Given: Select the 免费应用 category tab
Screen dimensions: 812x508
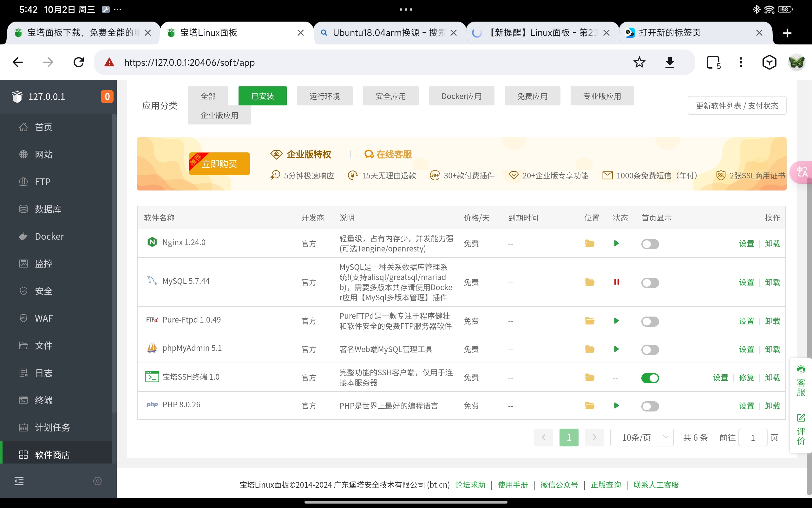Looking at the screenshot, I should pos(532,96).
